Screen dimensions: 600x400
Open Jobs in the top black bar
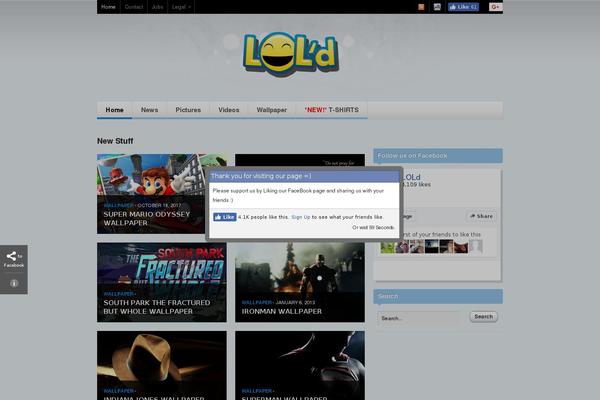[x=157, y=7]
